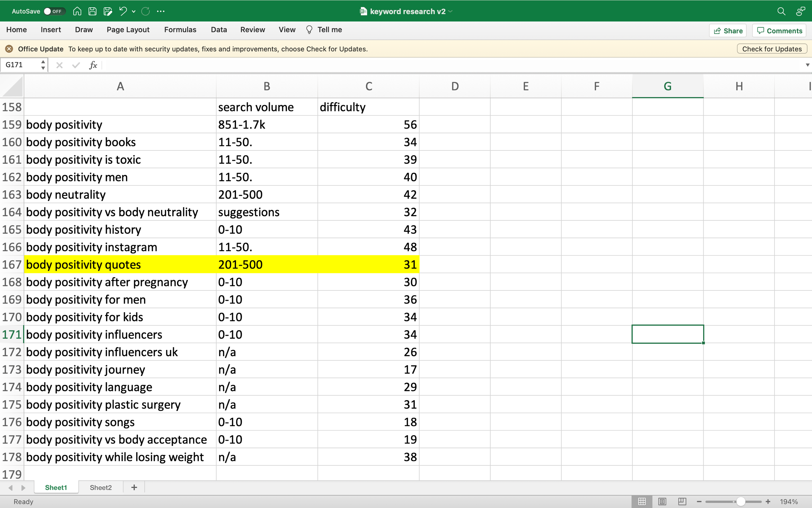812x508 pixels.
Task: Switch to Sheet1 tab
Action: (56, 487)
